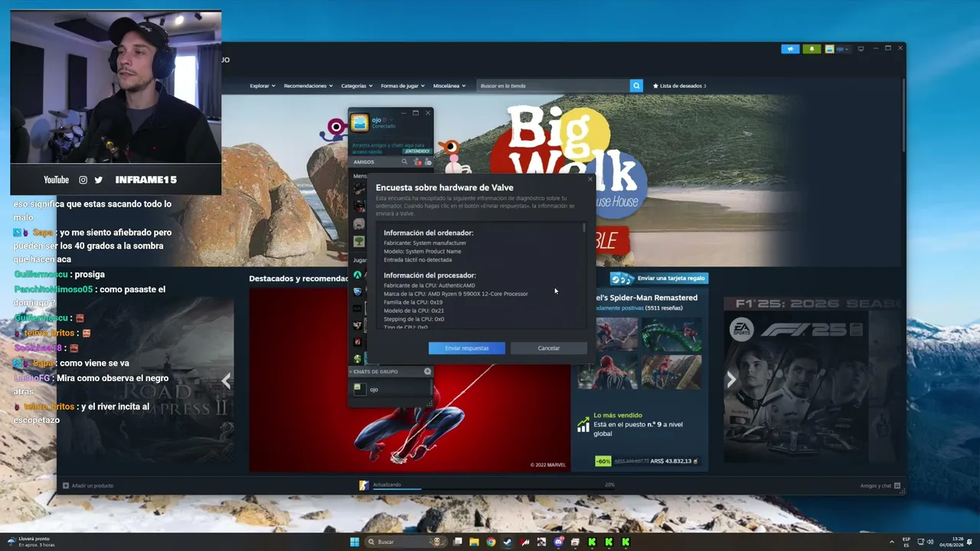The image size is (980, 551).
Task: Cancel the Valve hardware survey
Action: point(548,348)
